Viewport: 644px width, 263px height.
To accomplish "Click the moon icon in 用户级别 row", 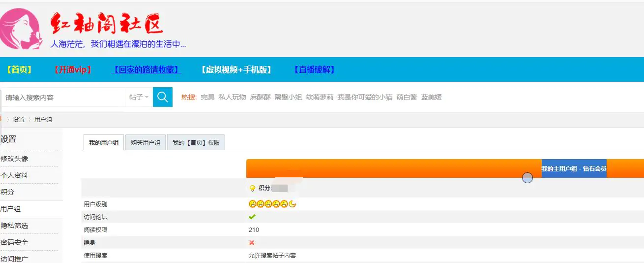I will point(293,204).
